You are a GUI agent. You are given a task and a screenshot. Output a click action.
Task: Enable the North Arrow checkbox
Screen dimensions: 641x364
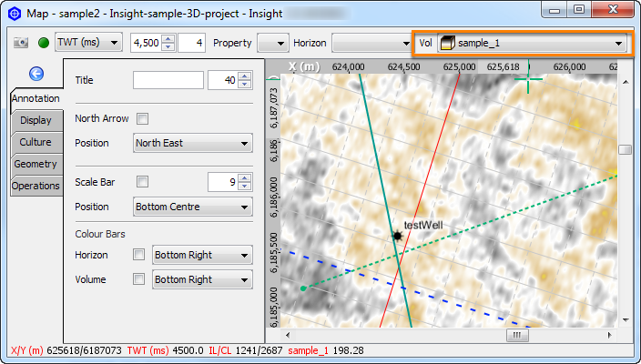coord(142,119)
